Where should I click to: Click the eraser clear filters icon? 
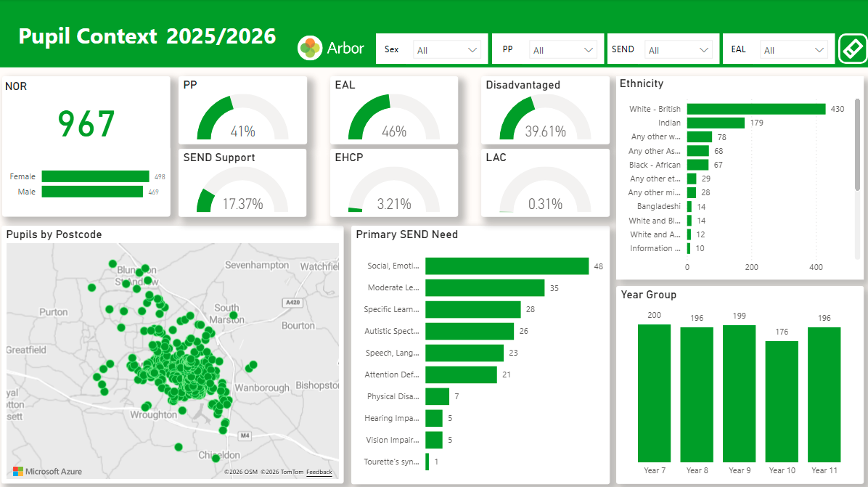(x=853, y=49)
